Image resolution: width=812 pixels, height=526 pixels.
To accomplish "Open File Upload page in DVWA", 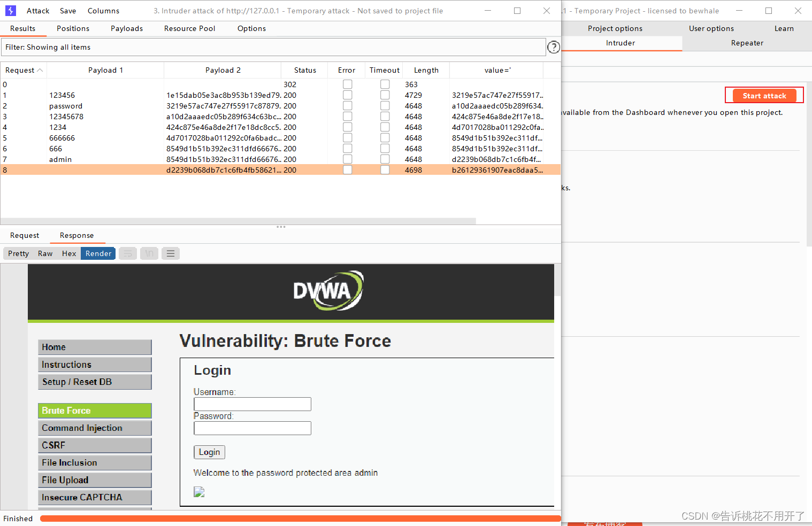I will pyautogui.click(x=95, y=480).
